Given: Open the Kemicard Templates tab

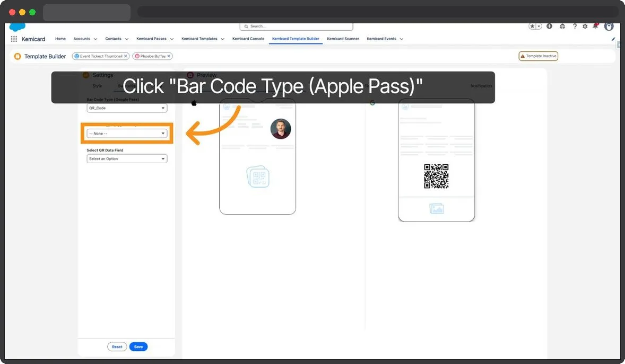Looking at the screenshot, I should (x=199, y=39).
